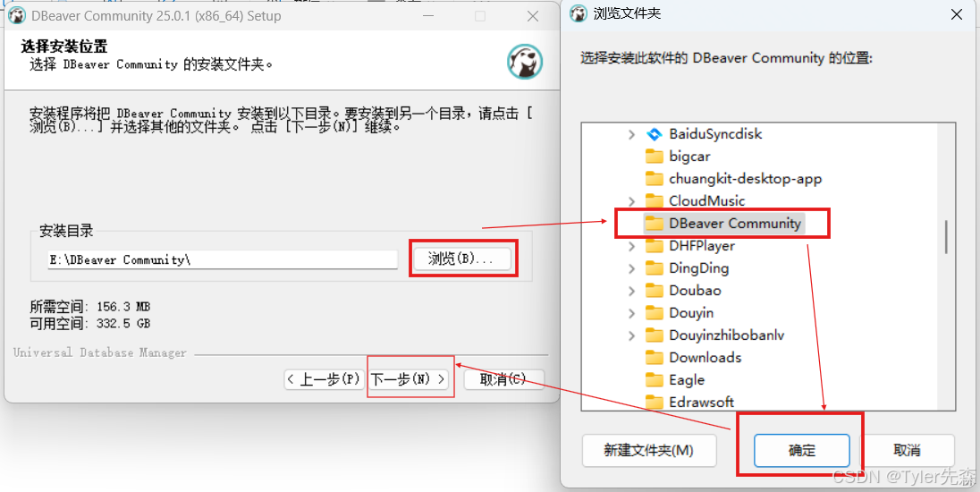Select the DingDing folder name
The width and height of the screenshot is (980, 492).
pyautogui.click(x=698, y=268)
